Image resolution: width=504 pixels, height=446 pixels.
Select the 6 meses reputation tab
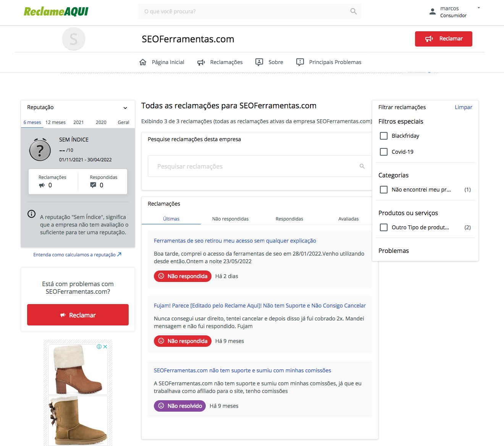point(32,122)
